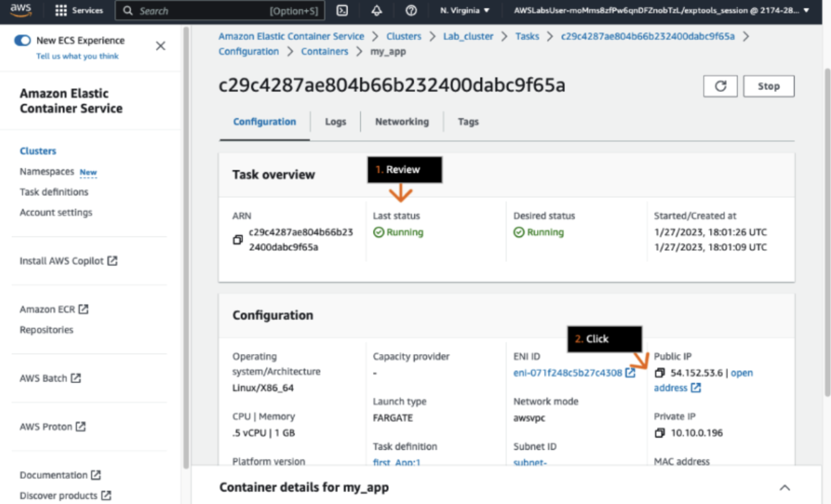Click the search magnifier icon
831x504 pixels.
[x=128, y=10]
